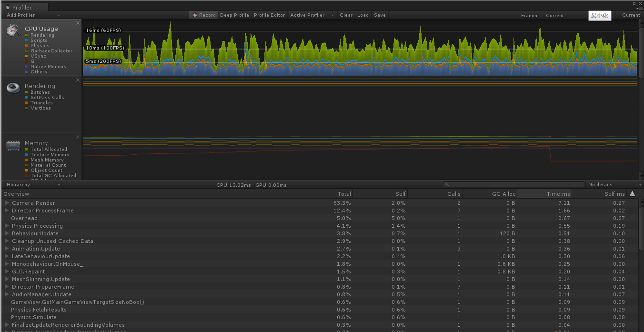Screen dimensions: 644x332
Task: Sort by the Self ms column header
Action: (599, 194)
